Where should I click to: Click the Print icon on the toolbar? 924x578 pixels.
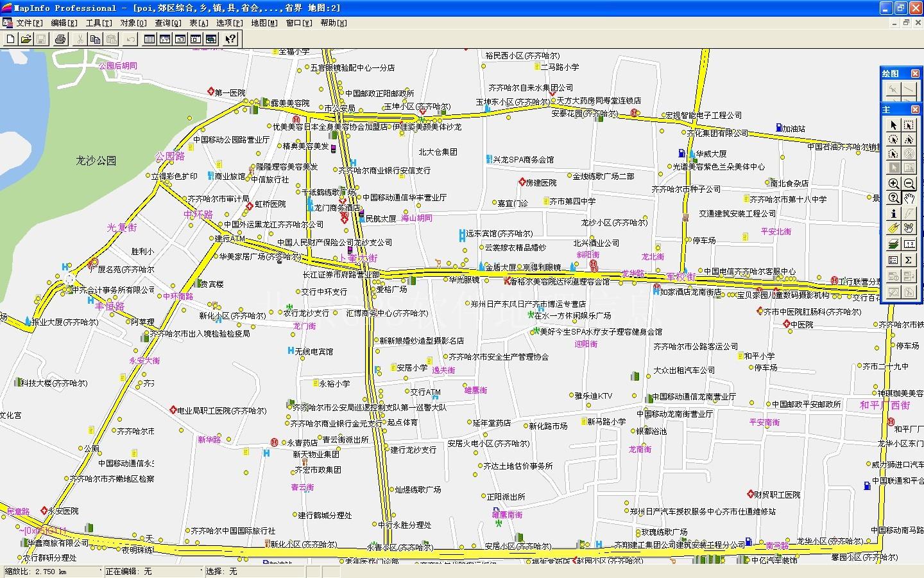click(60, 39)
